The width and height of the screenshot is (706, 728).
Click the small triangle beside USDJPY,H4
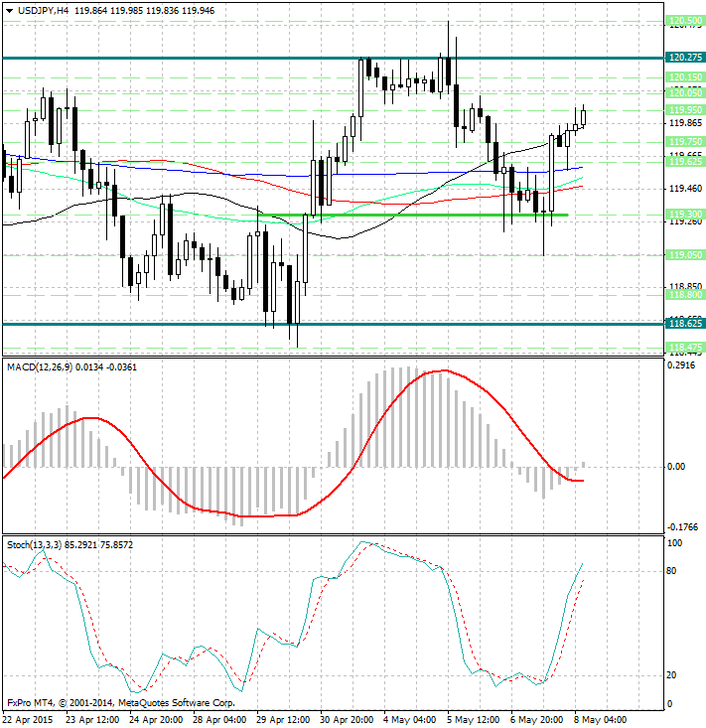click(9, 10)
